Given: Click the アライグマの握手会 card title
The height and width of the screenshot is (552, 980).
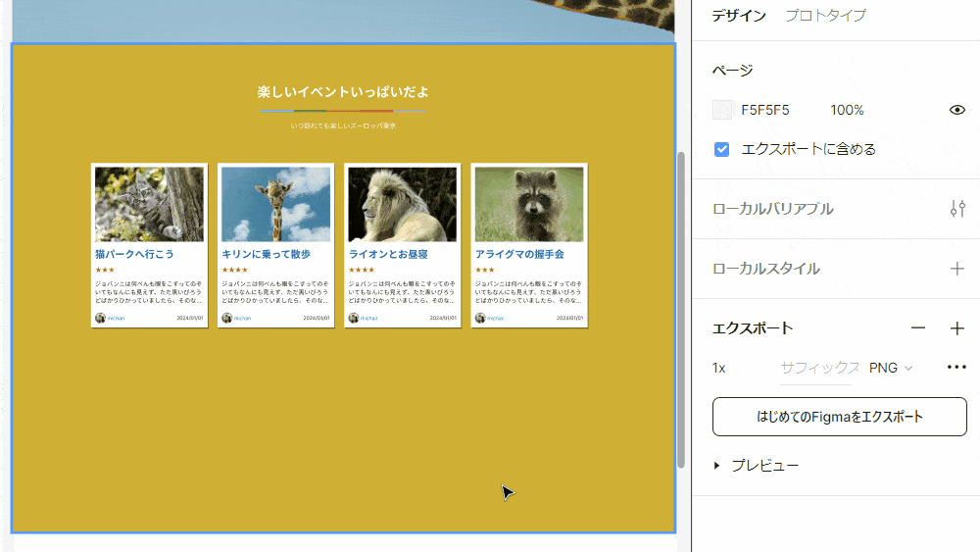Looking at the screenshot, I should pyautogui.click(x=519, y=255).
